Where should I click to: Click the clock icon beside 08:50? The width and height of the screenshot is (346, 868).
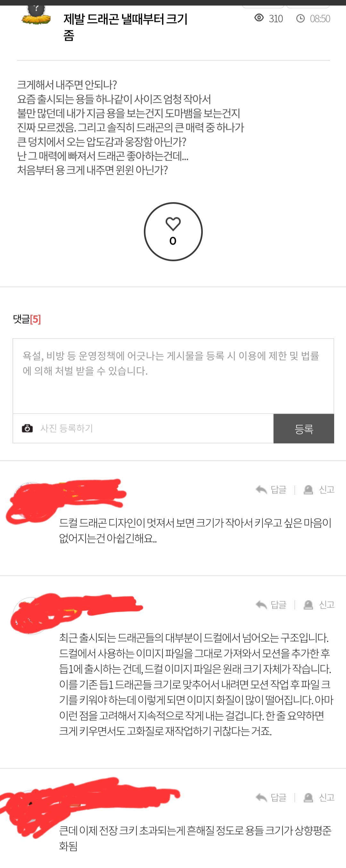[300, 18]
